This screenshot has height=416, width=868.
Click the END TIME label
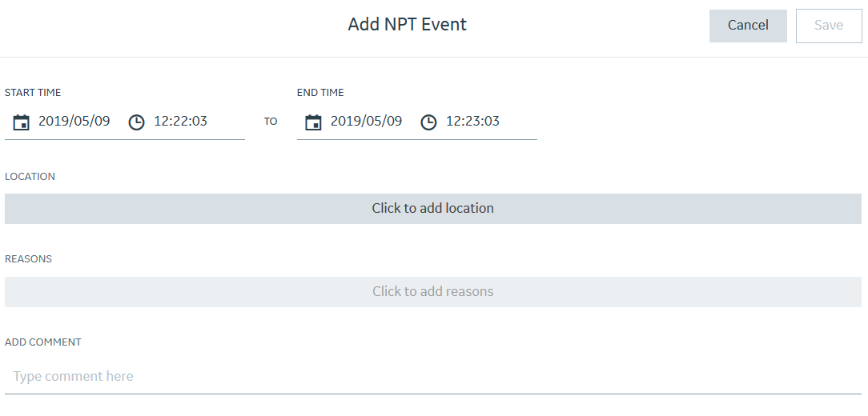click(320, 93)
